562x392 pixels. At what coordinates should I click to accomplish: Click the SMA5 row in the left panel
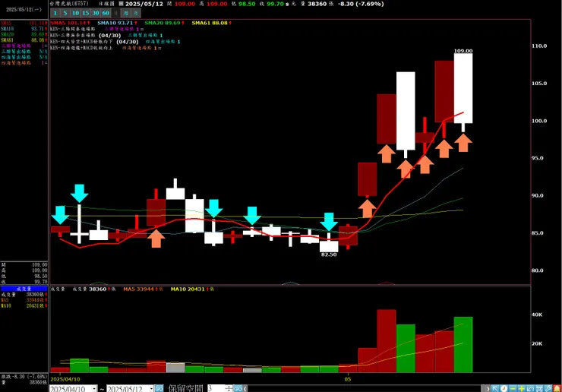pyautogui.click(x=24, y=24)
